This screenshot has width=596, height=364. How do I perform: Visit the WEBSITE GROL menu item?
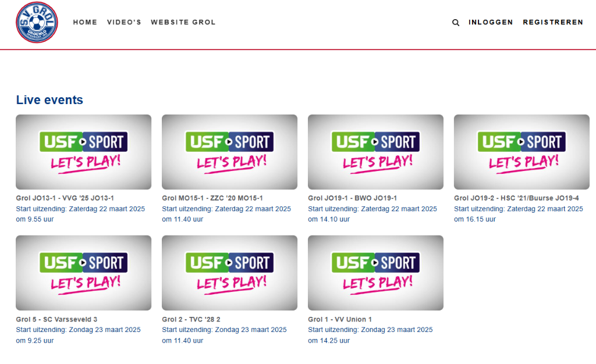point(183,23)
